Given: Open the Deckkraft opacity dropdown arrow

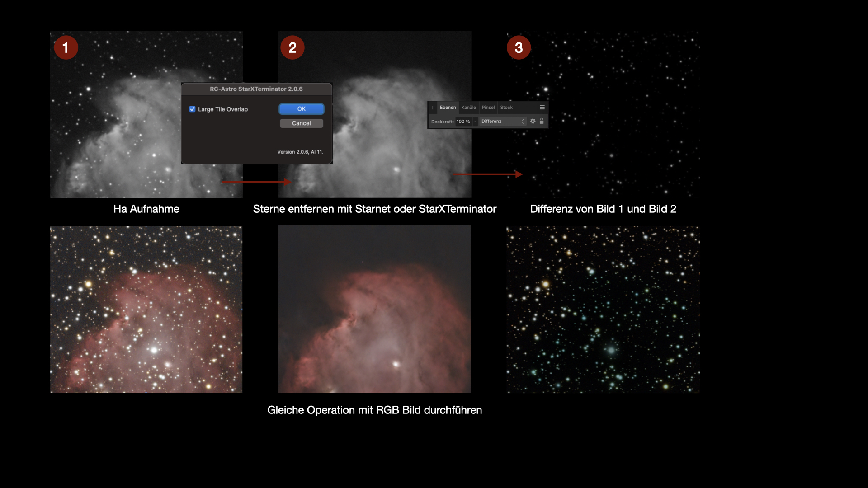Looking at the screenshot, I should coord(476,122).
